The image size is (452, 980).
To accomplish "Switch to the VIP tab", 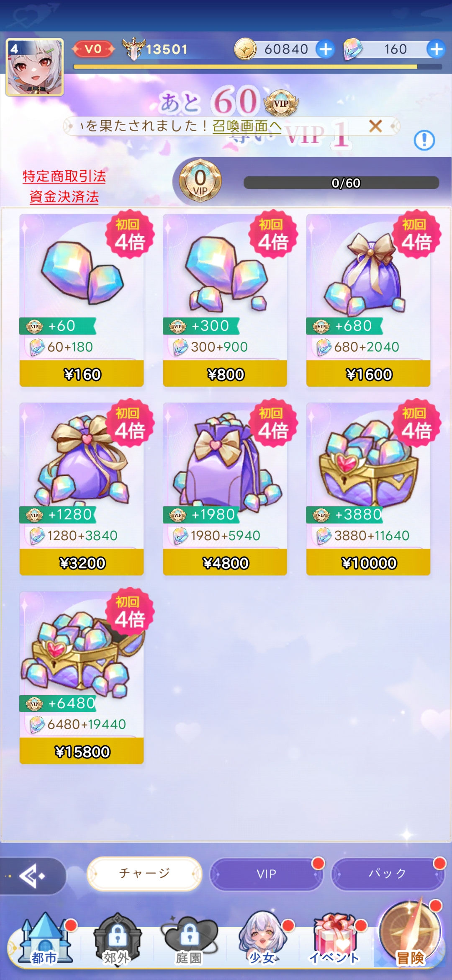I will [x=267, y=874].
